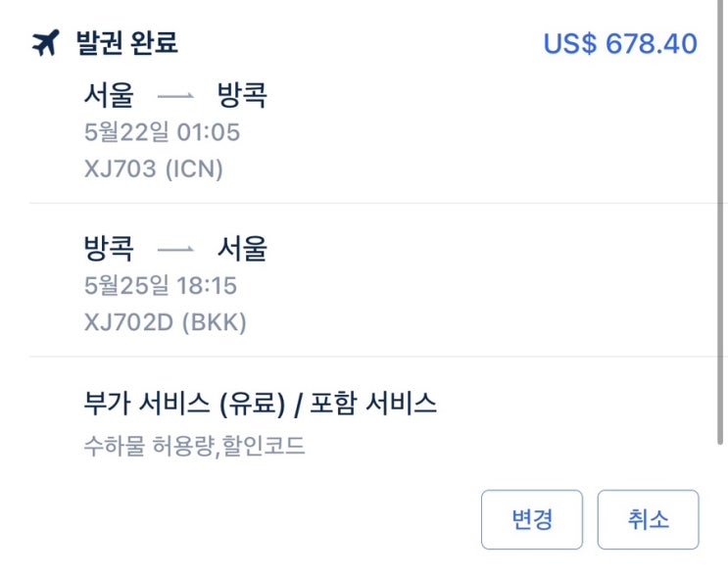Click the arrow between 방콕 and 서울 return
728x576 pixels.
(176, 250)
